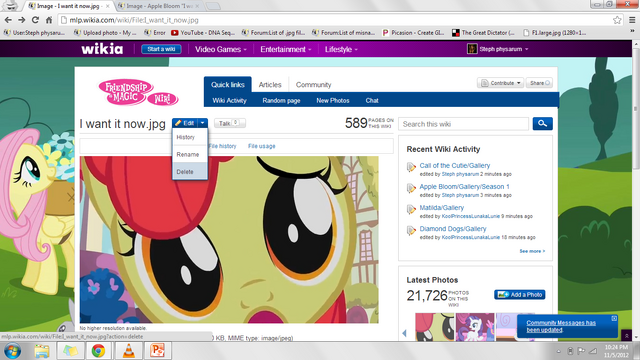Open PowerPoint from the taskbar
640x360 pixels.
pyautogui.click(x=157, y=351)
